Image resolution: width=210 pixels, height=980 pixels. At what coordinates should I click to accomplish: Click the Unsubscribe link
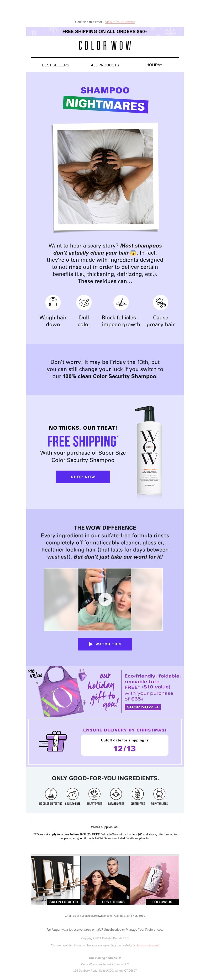[112, 929]
